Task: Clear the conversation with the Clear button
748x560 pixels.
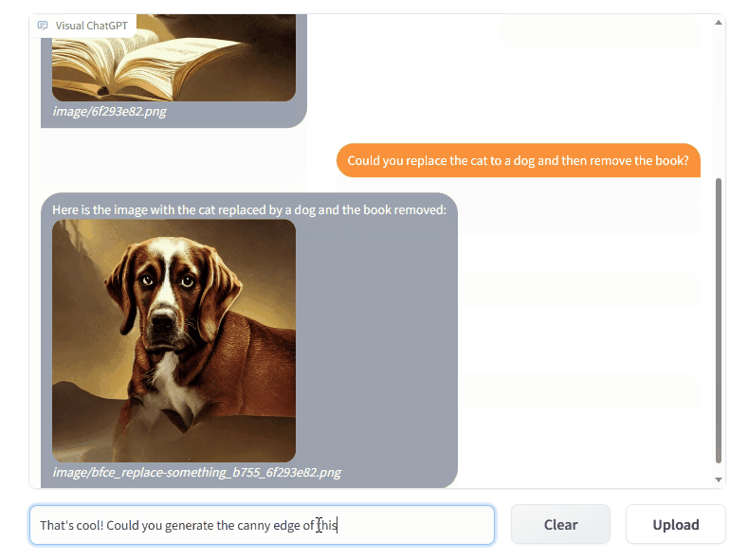Action: pyautogui.click(x=560, y=525)
